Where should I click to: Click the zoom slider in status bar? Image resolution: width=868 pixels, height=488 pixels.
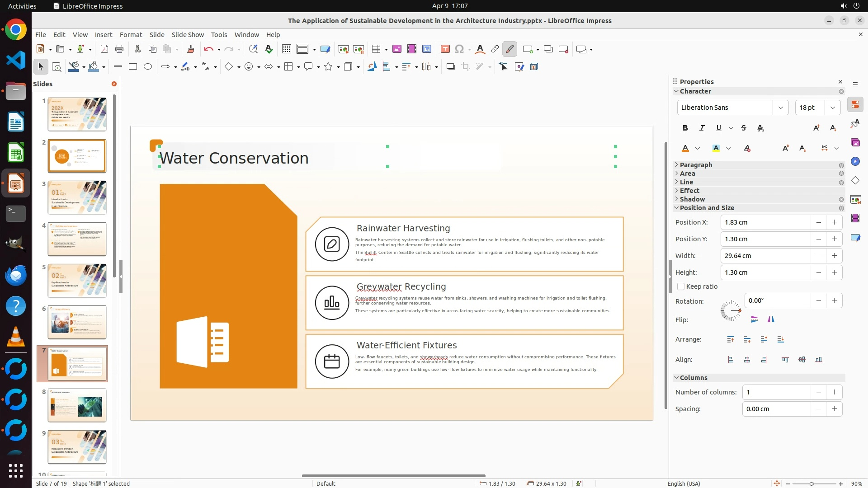811,484
